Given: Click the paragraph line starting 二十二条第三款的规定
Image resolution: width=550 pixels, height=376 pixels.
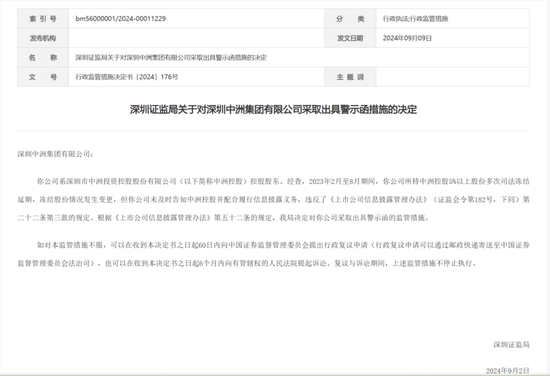Looking at the screenshot, I should pos(223,218).
